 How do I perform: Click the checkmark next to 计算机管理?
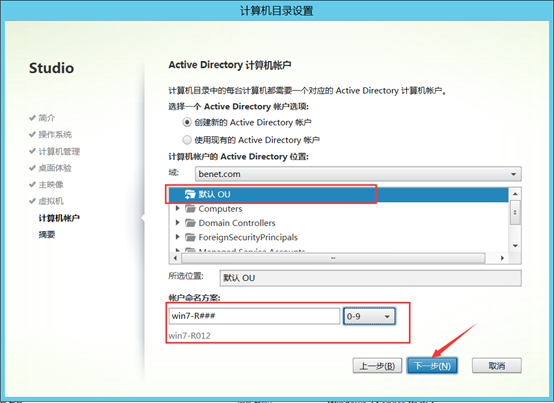[x=33, y=151]
